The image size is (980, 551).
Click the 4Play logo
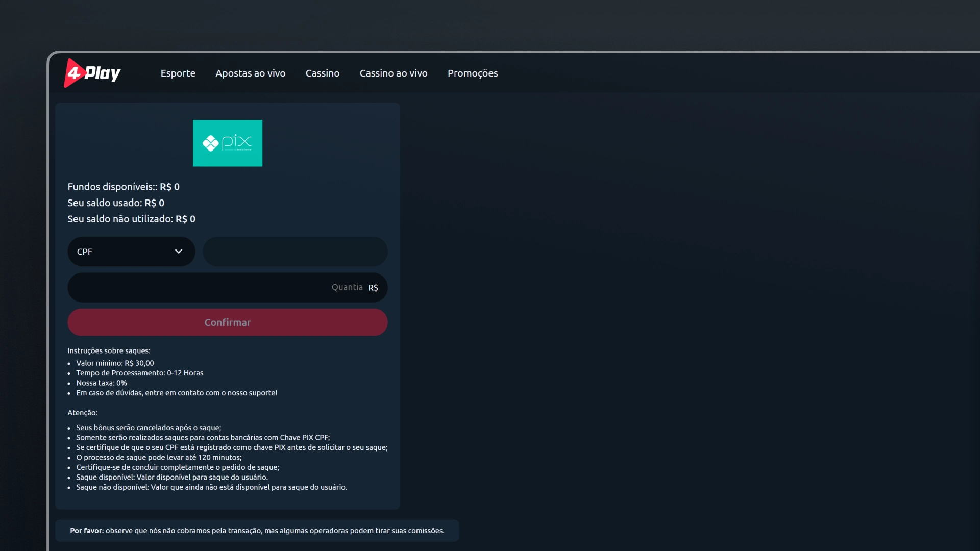[x=92, y=73]
